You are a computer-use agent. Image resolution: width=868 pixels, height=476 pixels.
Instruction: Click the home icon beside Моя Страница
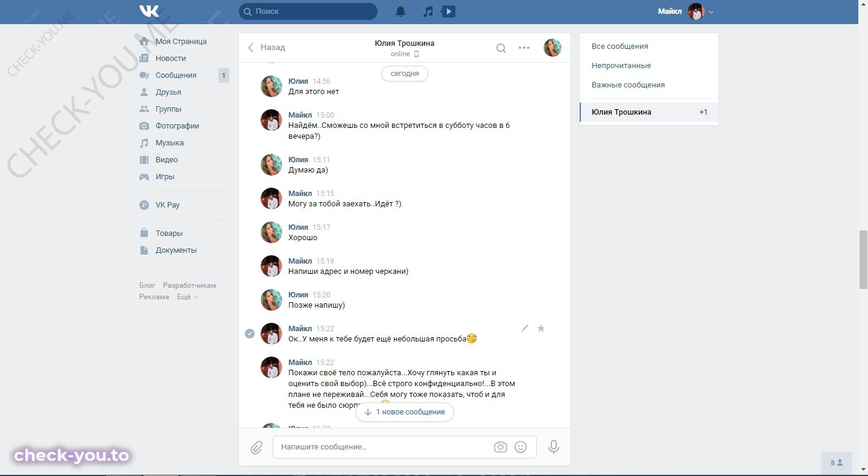pyautogui.click(x=144, y=42)
